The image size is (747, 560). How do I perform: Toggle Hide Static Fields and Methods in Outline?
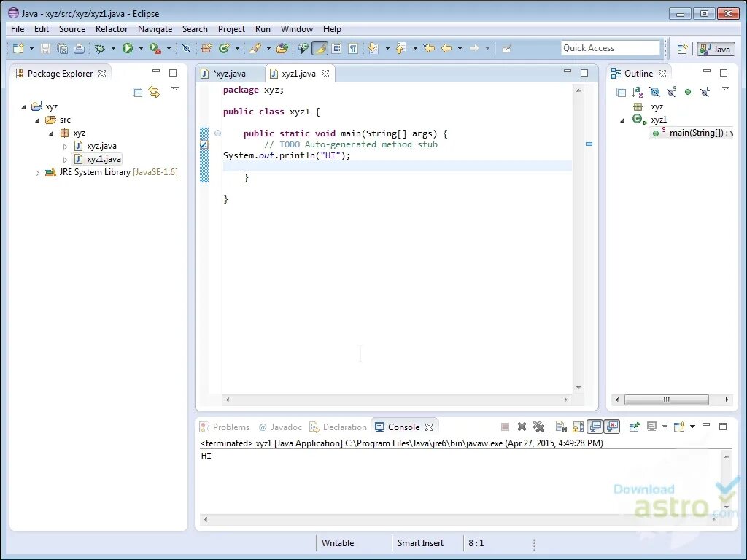pos(671,92)
